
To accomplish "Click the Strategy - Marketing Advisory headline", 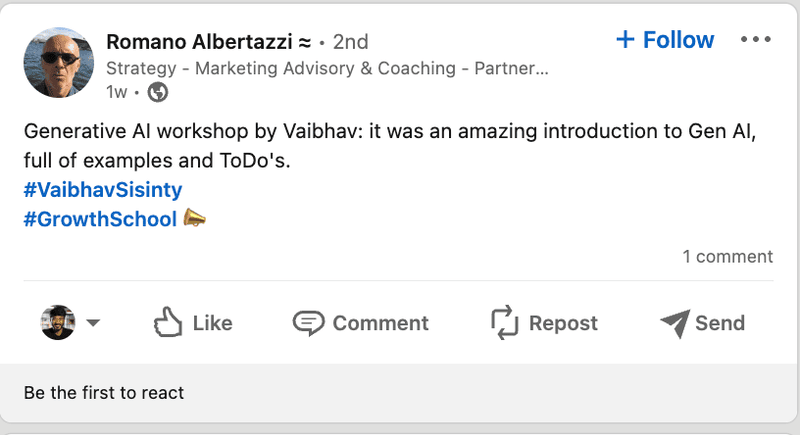I will [327, 69].
